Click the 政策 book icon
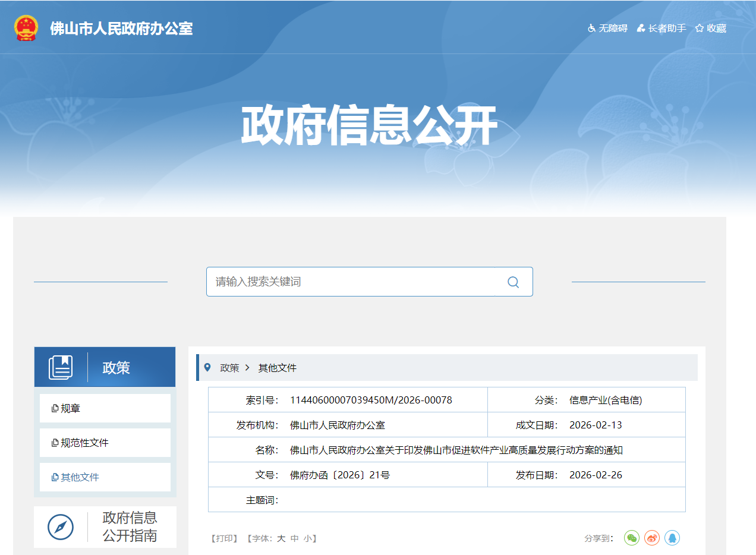Viewport: 756px width, 555px height. [x=61, y=367]
